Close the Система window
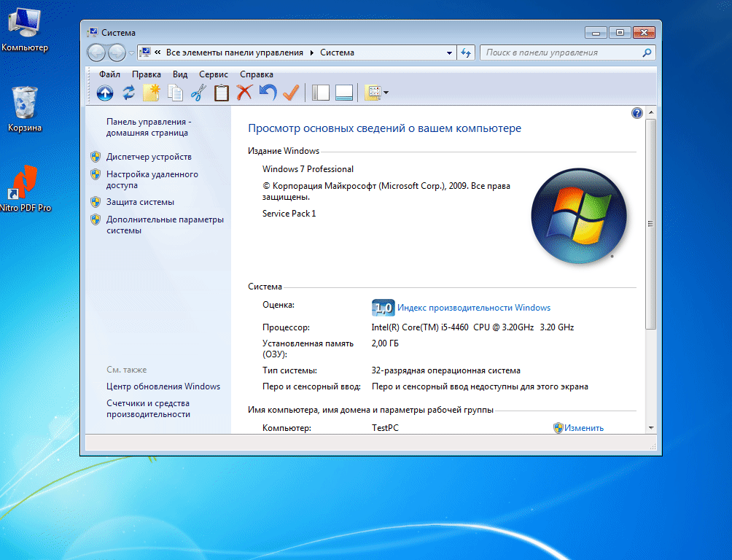Screen dimensions: 732x560 coord(644,33)
